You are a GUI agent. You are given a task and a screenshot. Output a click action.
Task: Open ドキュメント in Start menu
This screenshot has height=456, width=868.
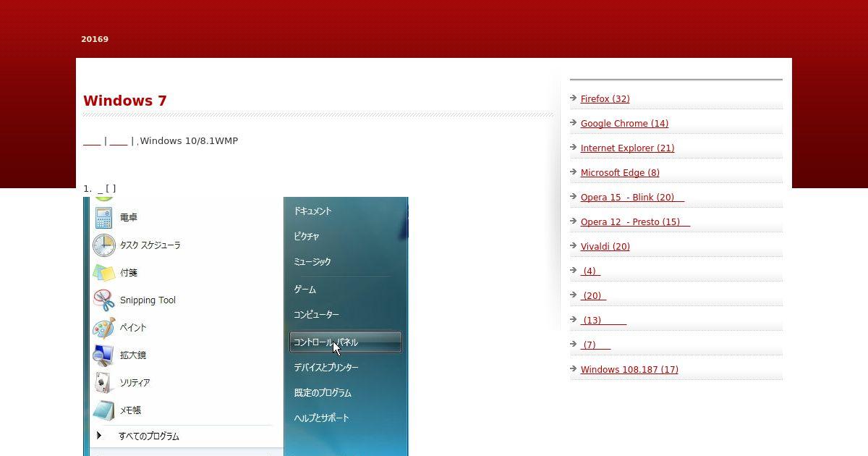[x=312, y=211]
